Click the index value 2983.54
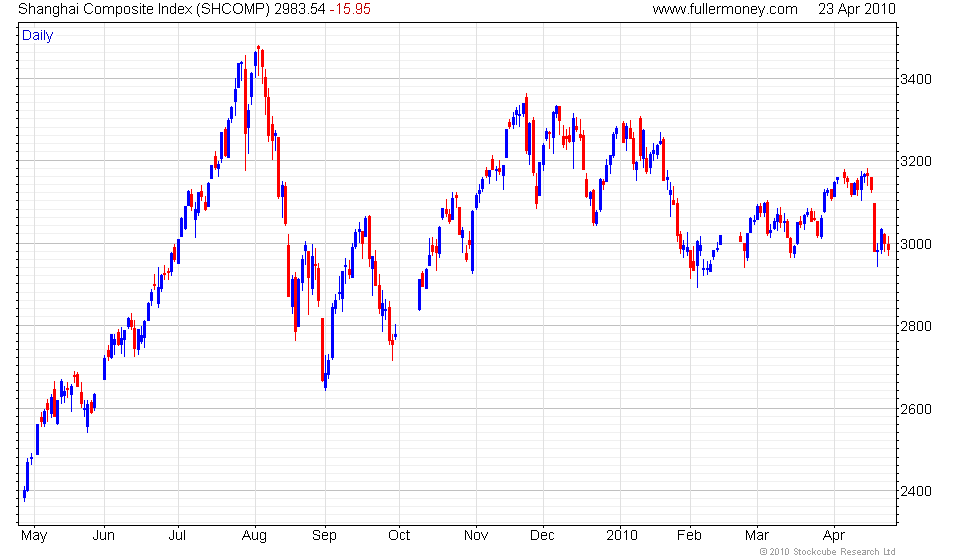The width and height of the screenshot is (980, 560). pos(300,9)
